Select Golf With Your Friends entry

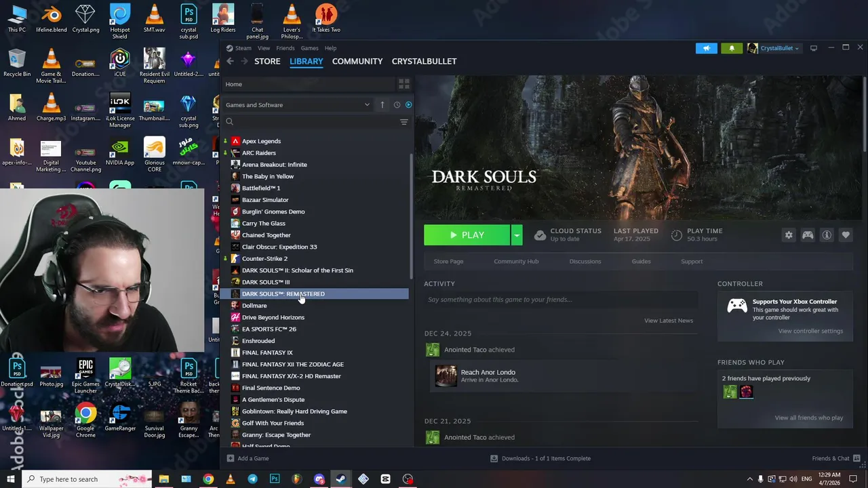273,423
